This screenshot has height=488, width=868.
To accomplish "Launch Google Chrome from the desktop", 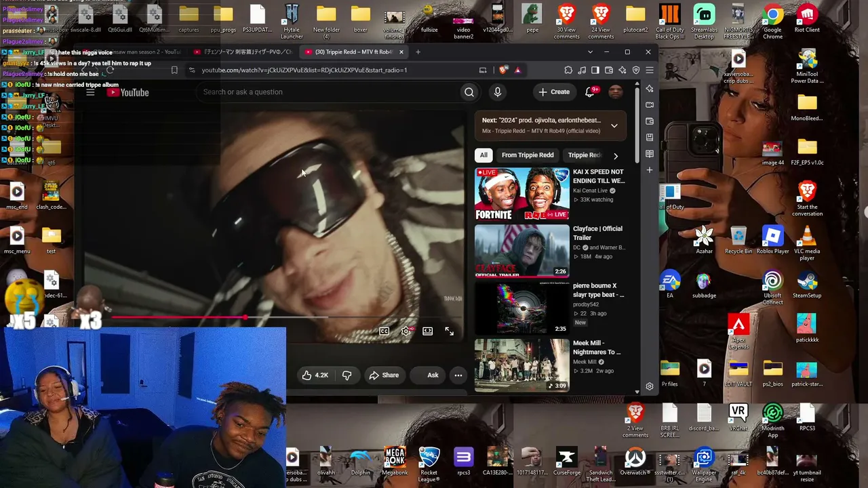I will coord(772,22).
